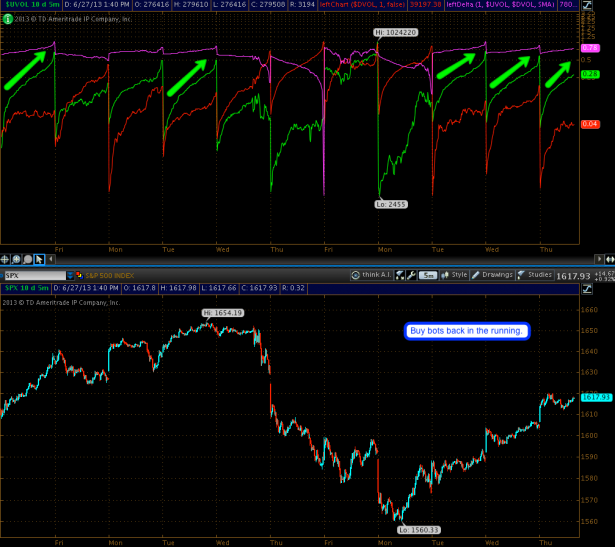
Task: Click the 1660 price axis label
Action: [589, 310]
